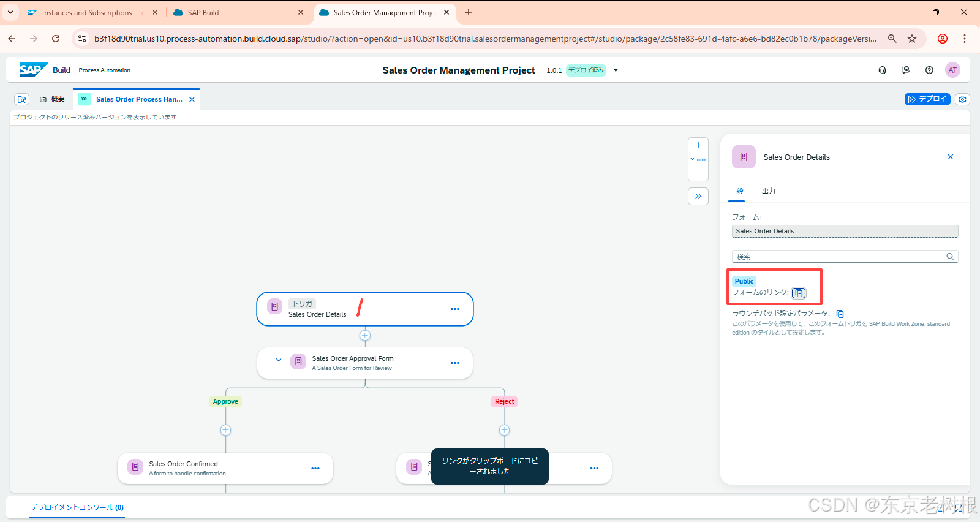Click the Sales Order Details form icon on trigger
Image resolution: width=980 pixels, height=522 pixels.
[x=275, y=306]
